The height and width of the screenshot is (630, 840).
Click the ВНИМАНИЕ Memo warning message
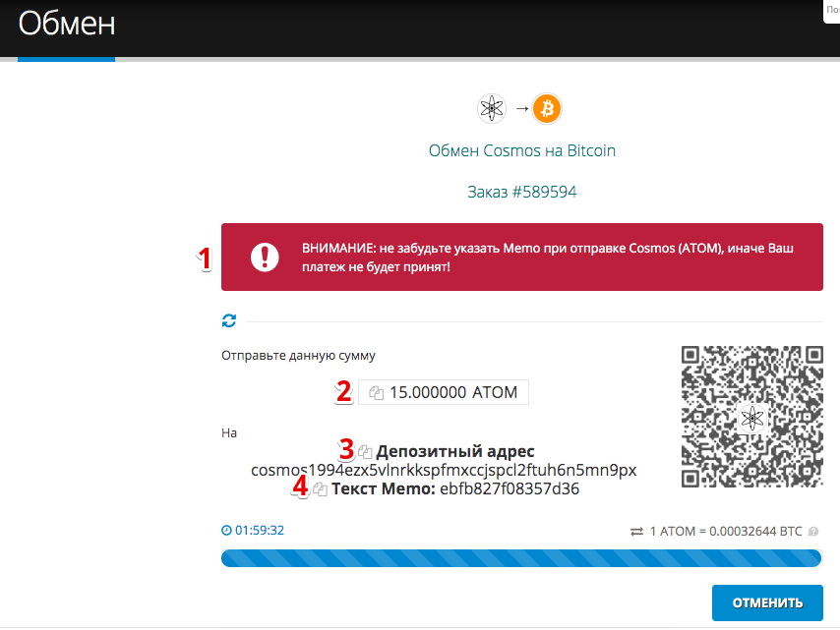pos(548,258)
